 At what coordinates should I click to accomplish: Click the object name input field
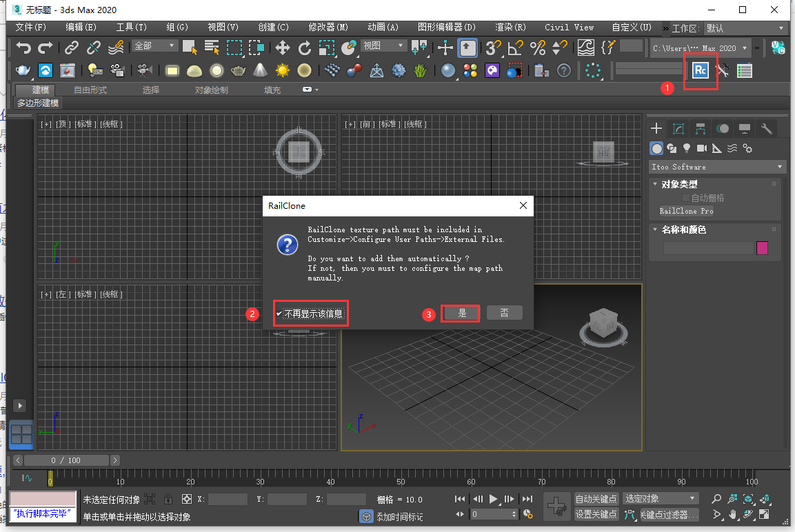[708, 248]
